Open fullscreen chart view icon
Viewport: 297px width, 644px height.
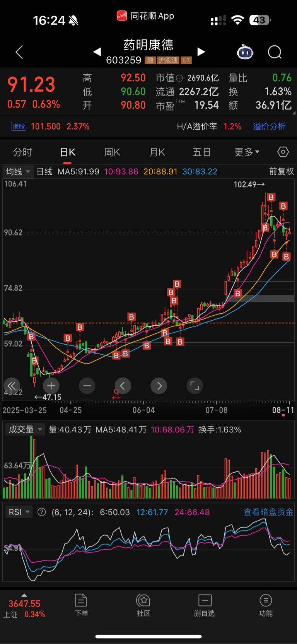point(195,386)
